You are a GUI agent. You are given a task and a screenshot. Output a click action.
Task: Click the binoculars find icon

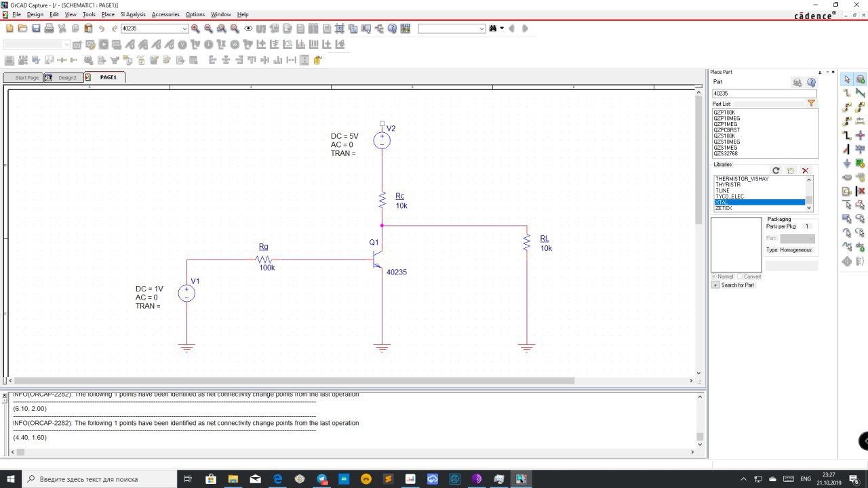click(x=493, y=28)
